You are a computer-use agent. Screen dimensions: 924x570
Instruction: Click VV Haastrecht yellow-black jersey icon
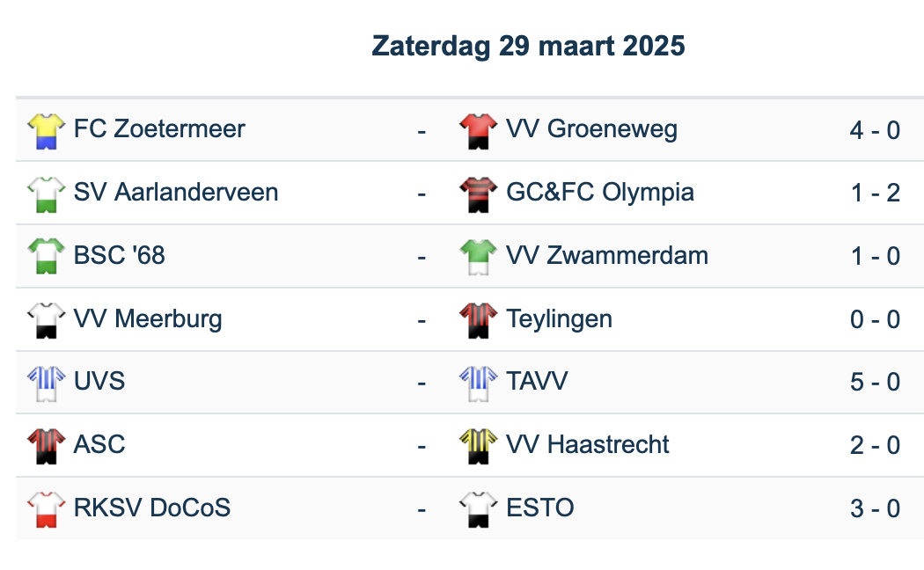point(478,446)
